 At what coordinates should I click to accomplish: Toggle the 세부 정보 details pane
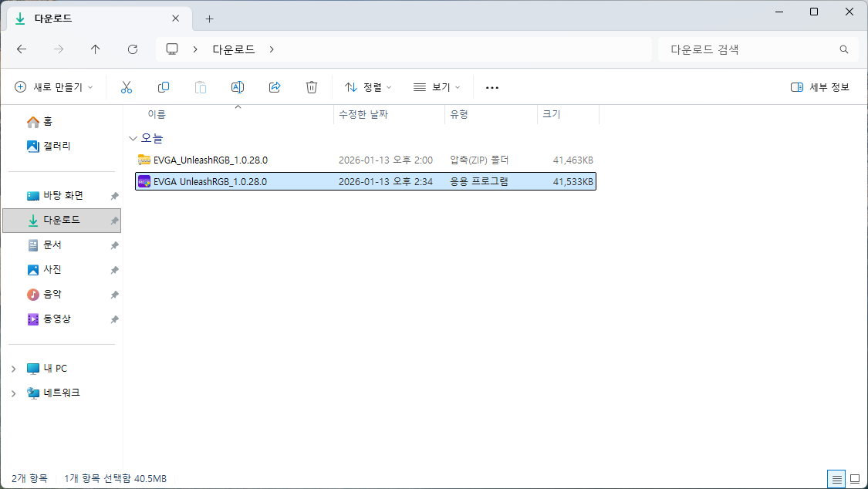[x=820, y=87]
